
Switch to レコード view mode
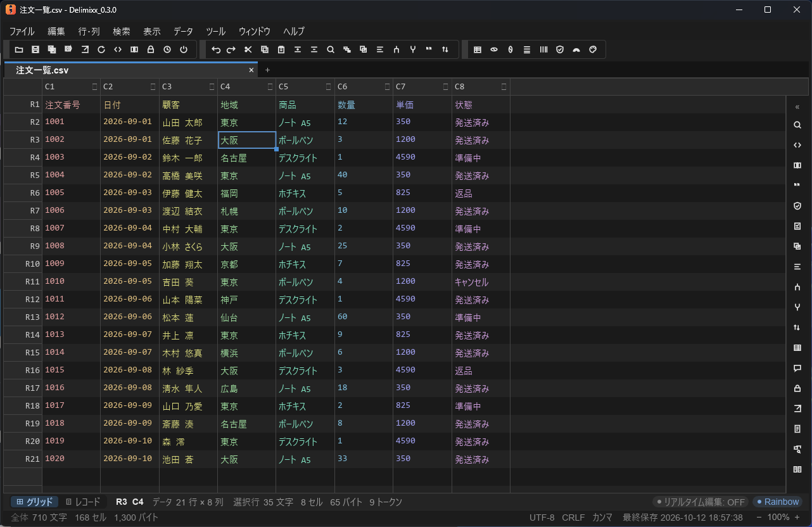point(83,502)
